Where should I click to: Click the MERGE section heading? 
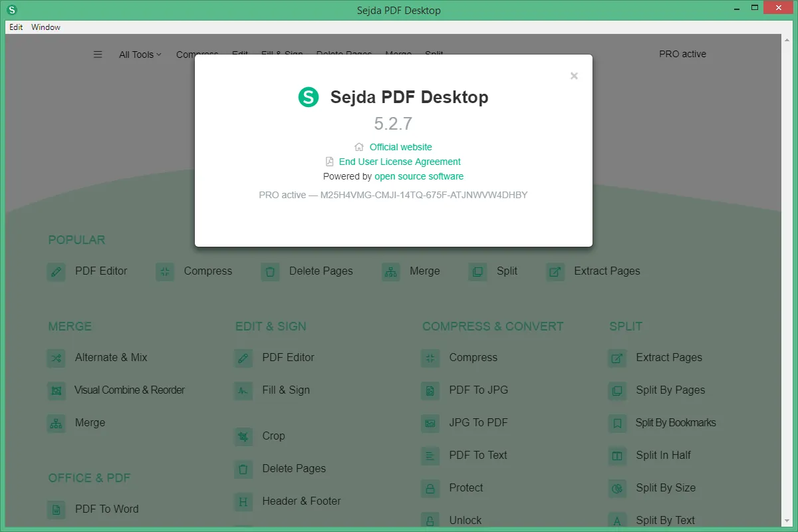(x=70, y=327)
